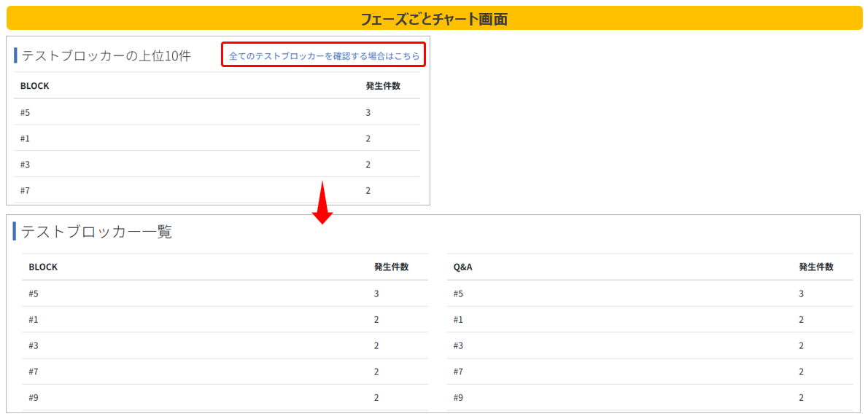Select #3 row in BLOCK list table

(x=225, y=345)
